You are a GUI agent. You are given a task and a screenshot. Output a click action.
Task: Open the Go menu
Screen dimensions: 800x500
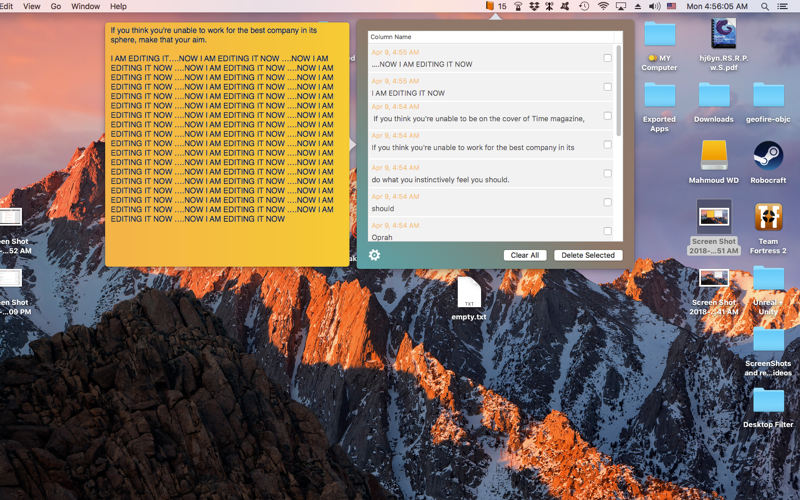pyautogui.click(x=56, y=6)
